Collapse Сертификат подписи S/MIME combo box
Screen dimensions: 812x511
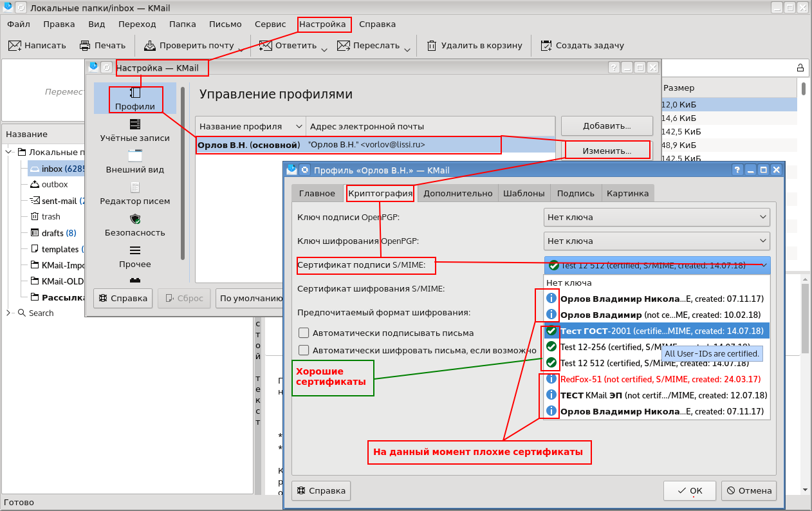[656, 265]
